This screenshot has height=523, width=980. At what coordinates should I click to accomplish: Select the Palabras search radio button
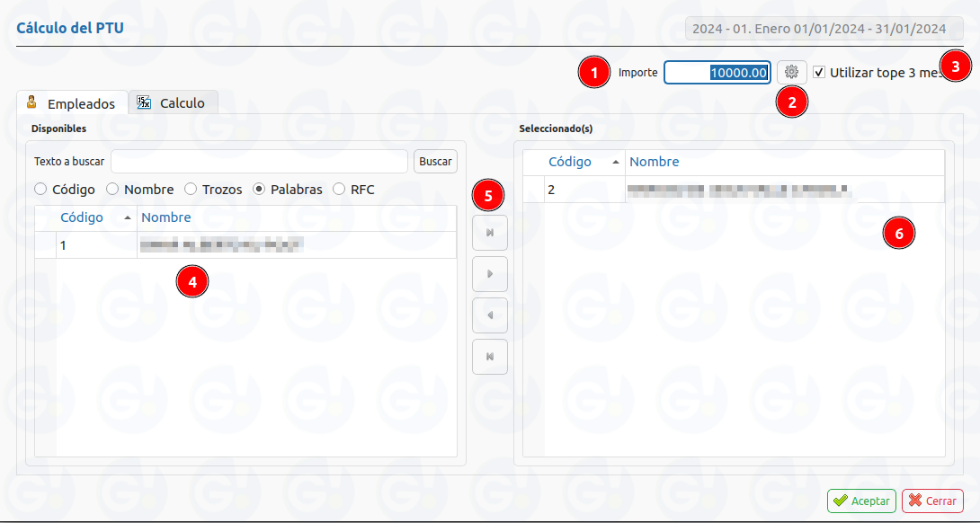[259, 190]
